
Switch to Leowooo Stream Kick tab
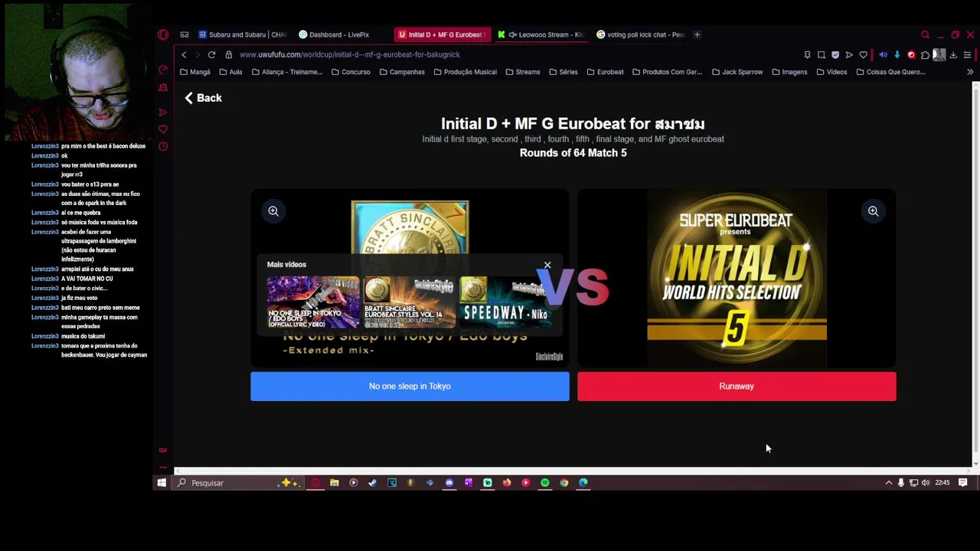(541, 34)
